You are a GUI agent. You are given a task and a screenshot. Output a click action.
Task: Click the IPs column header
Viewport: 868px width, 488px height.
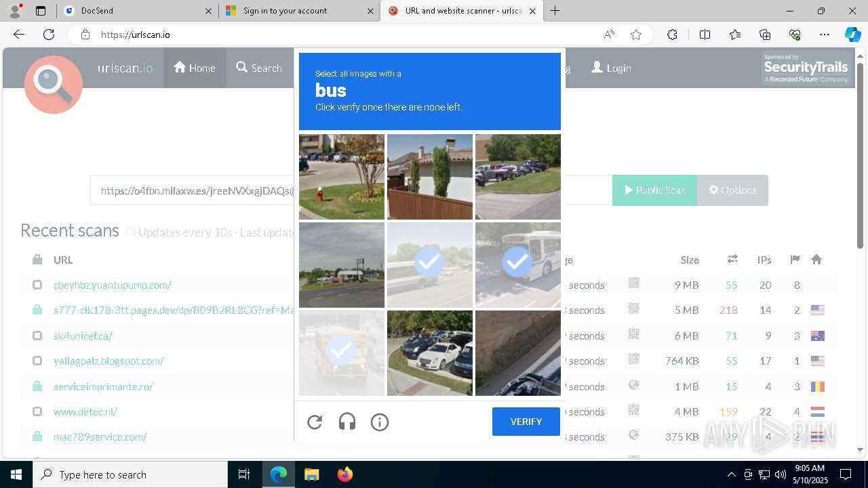tap(764, 260)
